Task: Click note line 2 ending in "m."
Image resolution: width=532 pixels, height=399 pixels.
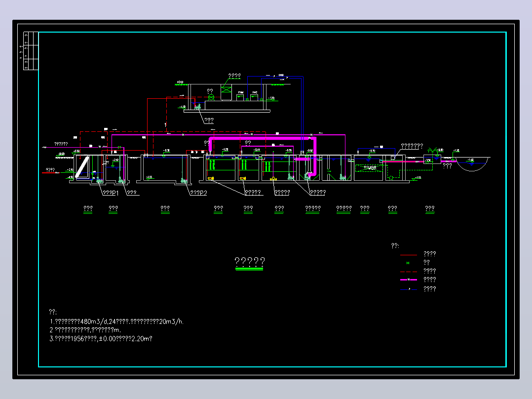Action: [x=85, y=330]
